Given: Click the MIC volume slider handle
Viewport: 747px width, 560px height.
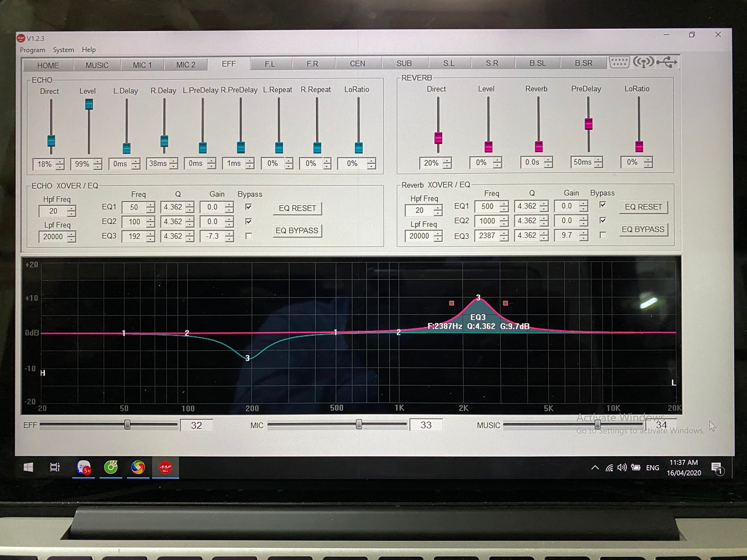Looking at the screenshot, I should click(359, 424).
